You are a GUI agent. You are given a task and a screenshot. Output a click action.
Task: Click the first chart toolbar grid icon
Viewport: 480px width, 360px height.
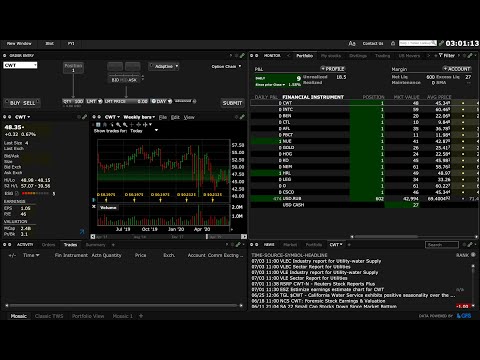coord(98,125)
